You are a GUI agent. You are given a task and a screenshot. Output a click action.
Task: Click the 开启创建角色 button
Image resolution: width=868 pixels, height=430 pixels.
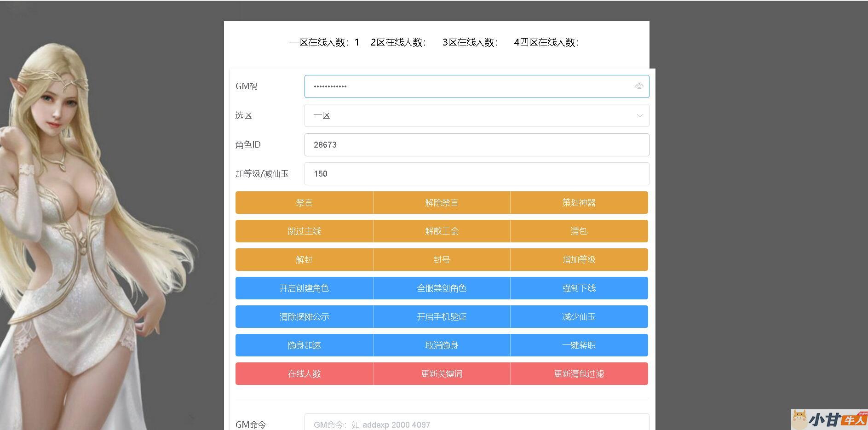[304, 288]
